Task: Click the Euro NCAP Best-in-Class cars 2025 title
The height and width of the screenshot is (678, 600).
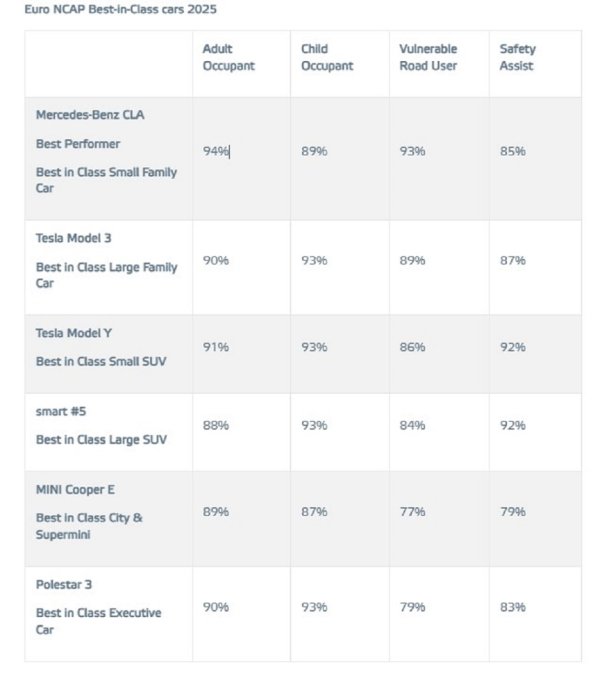Action: click(x=120, y=9)
